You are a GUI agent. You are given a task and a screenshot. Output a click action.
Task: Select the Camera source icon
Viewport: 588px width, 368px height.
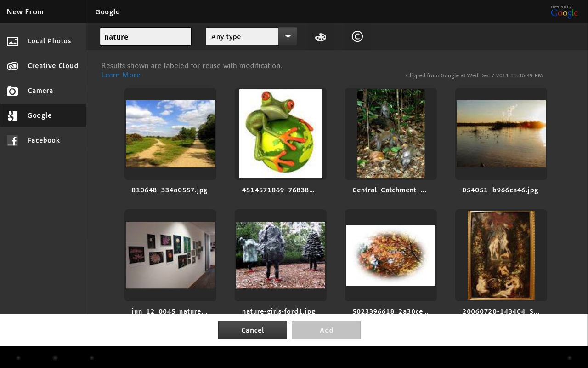click(12, 91)
